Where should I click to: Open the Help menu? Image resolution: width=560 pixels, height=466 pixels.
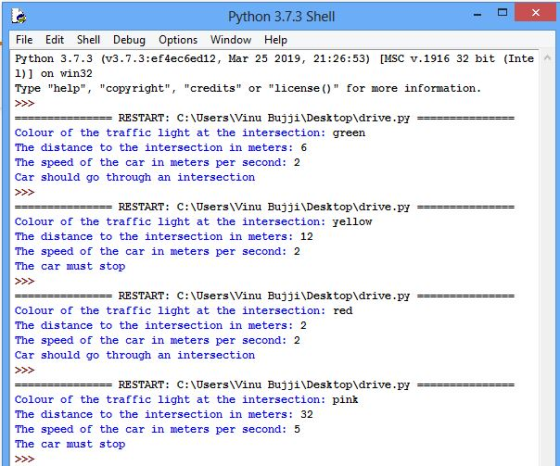(275, 40)
